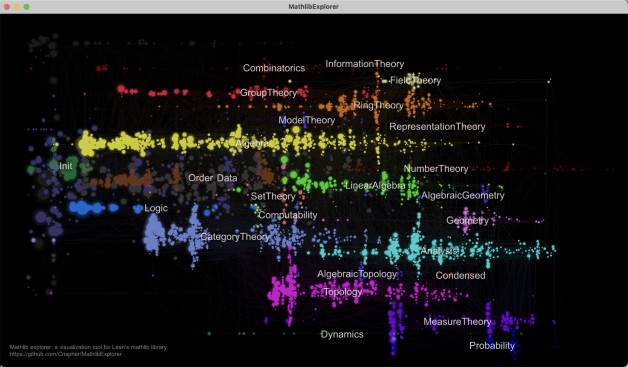Click the GroupTheory label
Viewport: 628px width, 367px height.
click(x=268, y=93)
